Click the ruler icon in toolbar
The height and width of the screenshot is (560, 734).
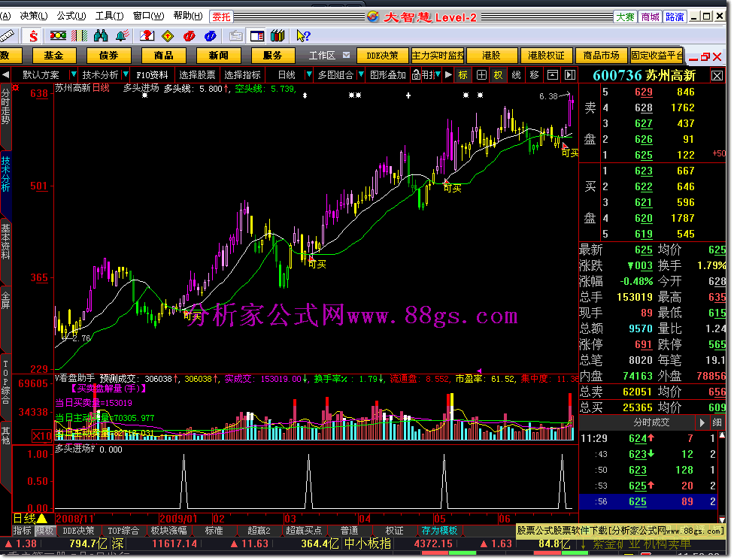pos(8,36)
